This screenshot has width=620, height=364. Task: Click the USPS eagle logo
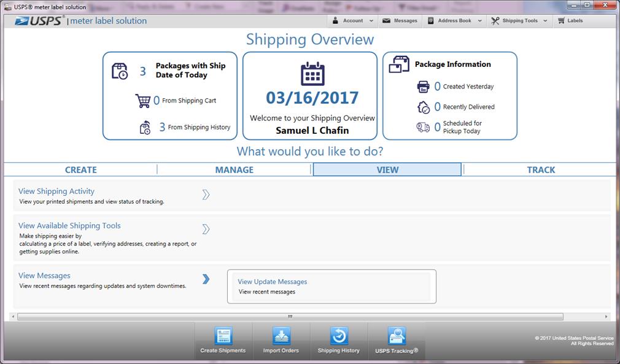21,21
